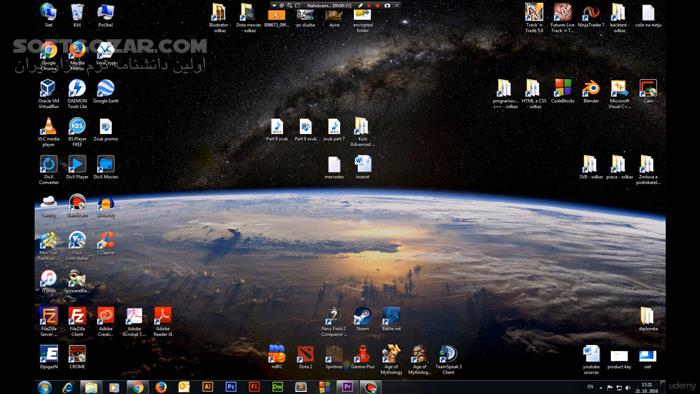
Task: Click the taskbar volume speaker icon
Action: [x=628, y=388]
